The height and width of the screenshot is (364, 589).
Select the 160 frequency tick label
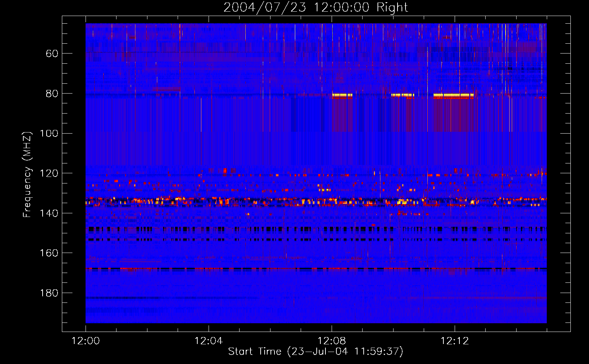[x=49, y=253]
